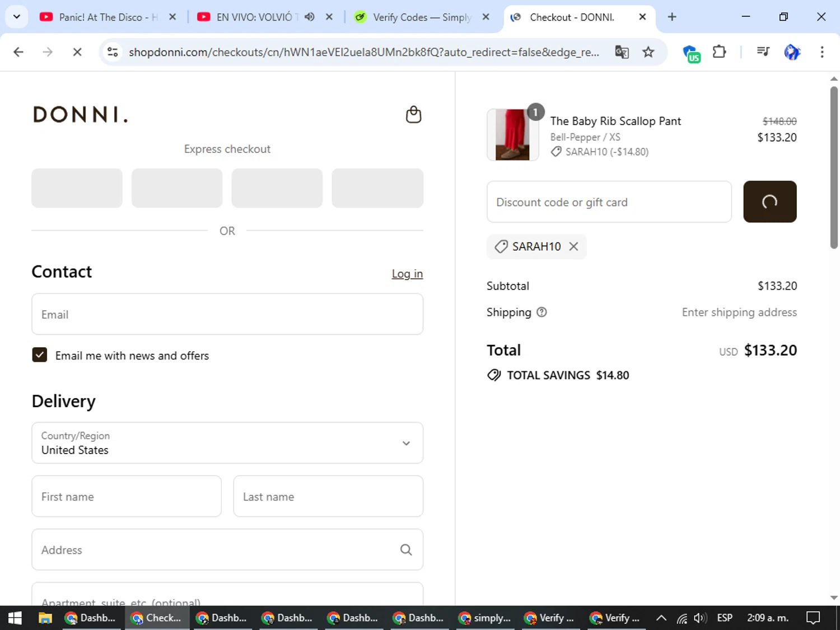Screen dimensions: 840x630
Task: Click the address search magnifier icon
Action: tap(406, 550)
